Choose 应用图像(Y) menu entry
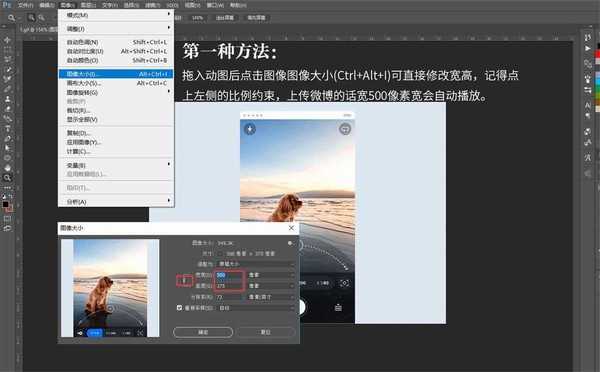Image resolution: width=600 pixels, height=372 pixels. [x=116, y=142]
